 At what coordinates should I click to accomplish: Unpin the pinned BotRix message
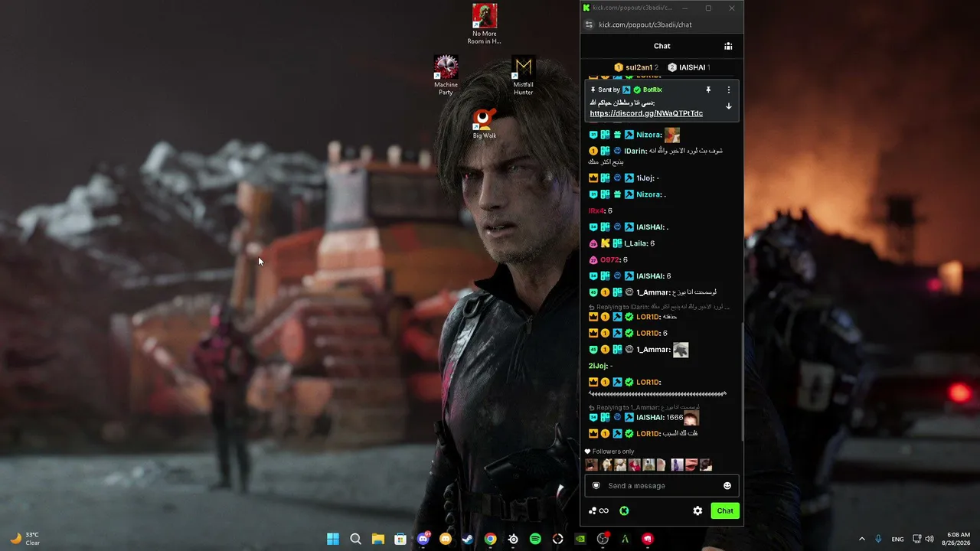708,90
